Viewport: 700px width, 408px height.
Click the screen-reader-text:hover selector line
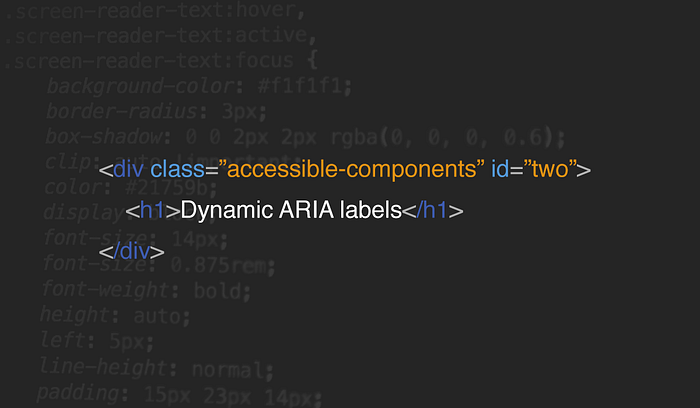pos(155,10)
